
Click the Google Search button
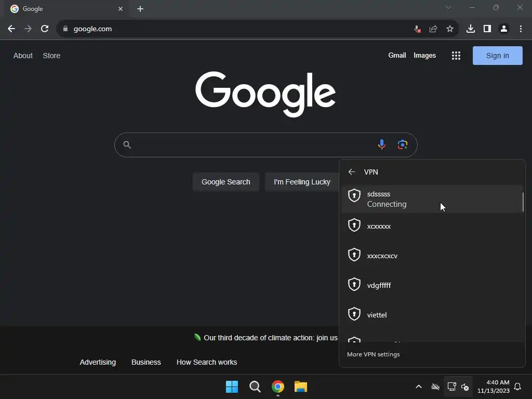(226, 182)
